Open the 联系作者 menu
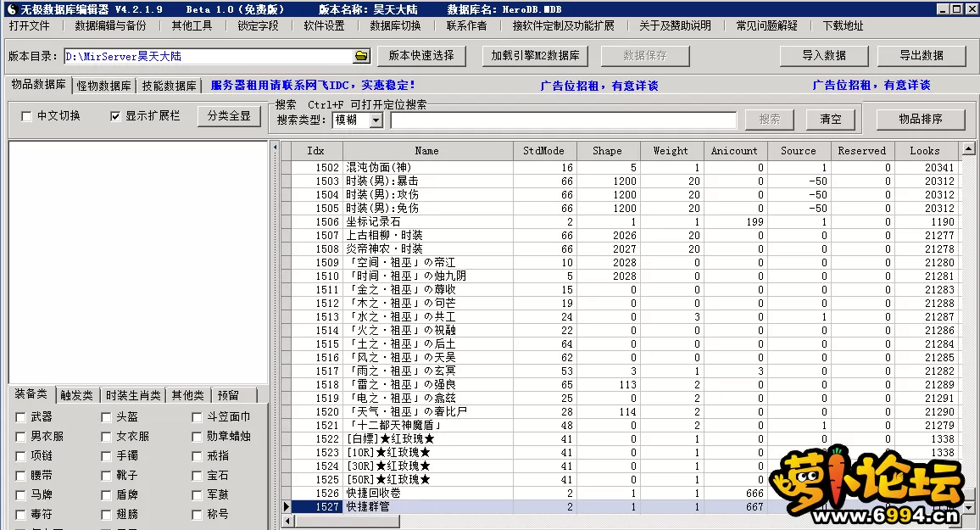Screen dimensions: 980x530 point(466,25)
